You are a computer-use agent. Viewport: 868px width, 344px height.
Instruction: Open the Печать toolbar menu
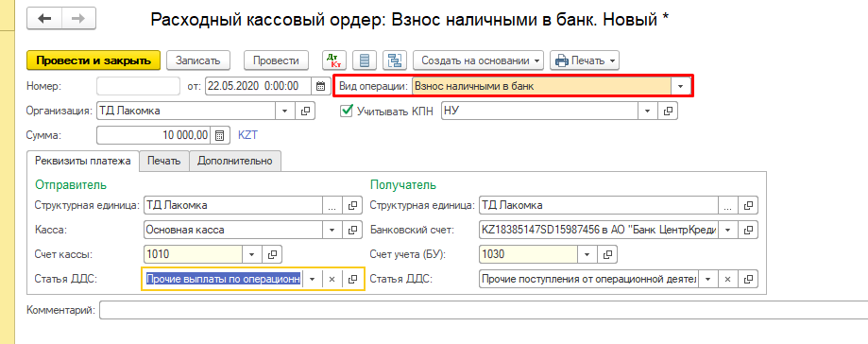click(x=585, y=60)
